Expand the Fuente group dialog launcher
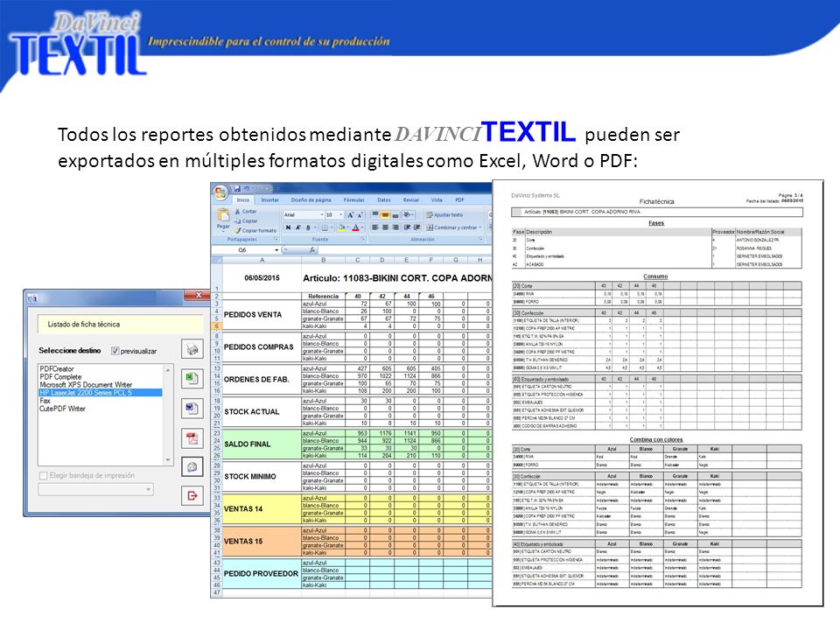Image resolution: width=840 pixels, height=630 pixels. tap(362, 240)
